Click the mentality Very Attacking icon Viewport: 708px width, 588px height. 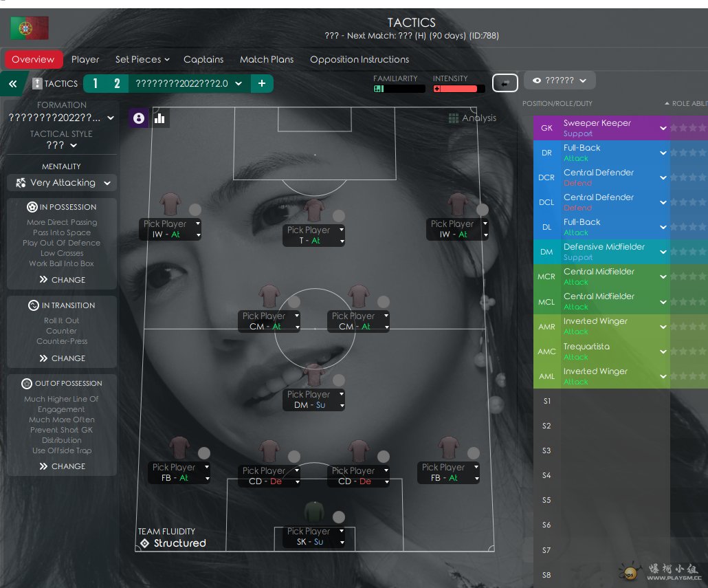21,182
